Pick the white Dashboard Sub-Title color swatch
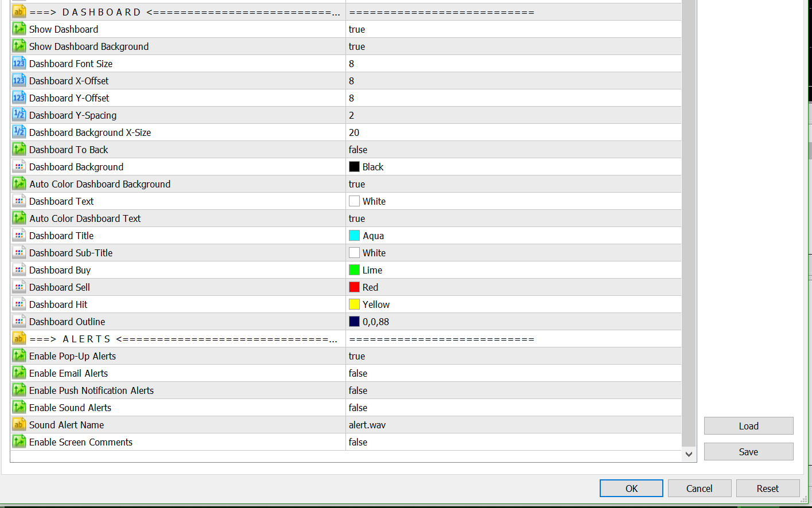The height and width of the screenshot is (508, 812). [355, 253]
